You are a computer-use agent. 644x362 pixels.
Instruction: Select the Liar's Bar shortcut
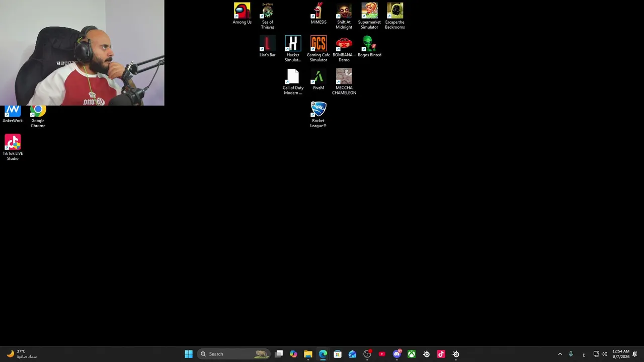pos(268,46)
